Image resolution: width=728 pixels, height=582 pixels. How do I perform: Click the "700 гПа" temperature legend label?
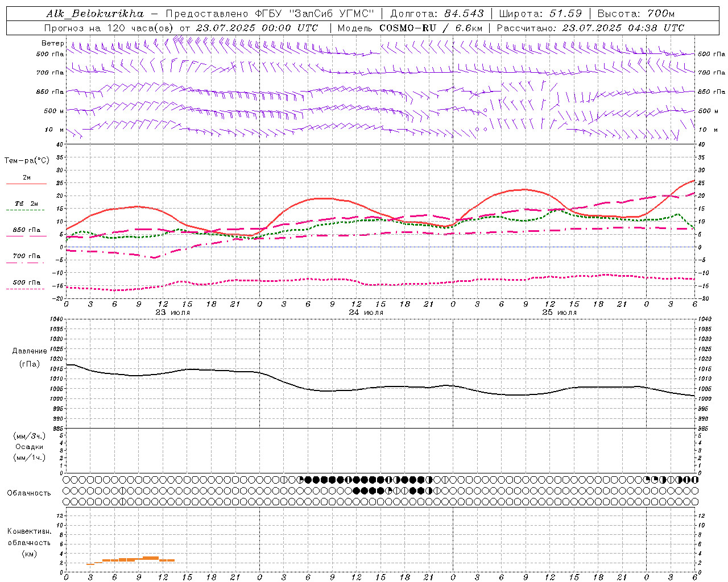27,256
